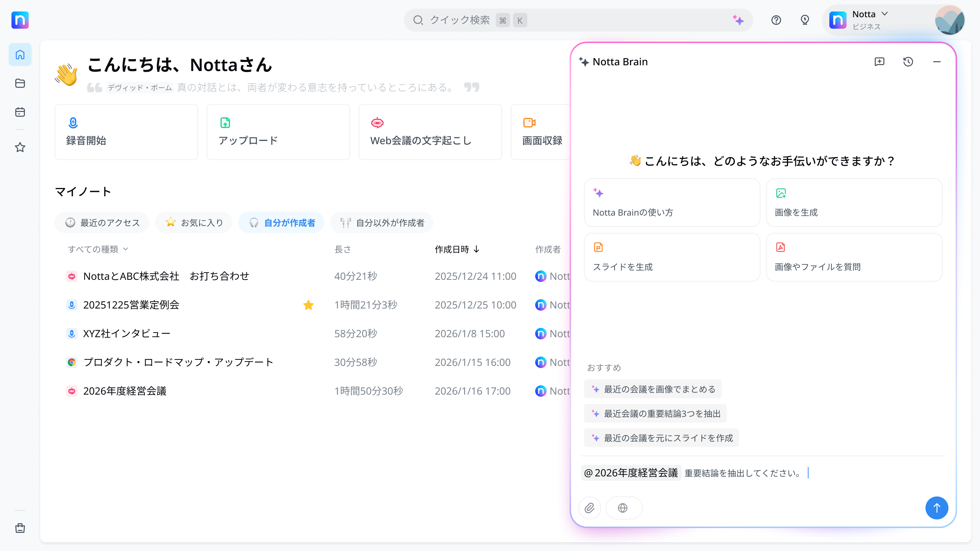Screen dimensions: 980x551
Task: Open the スライドを生成 card
Action: pos(672,257)
